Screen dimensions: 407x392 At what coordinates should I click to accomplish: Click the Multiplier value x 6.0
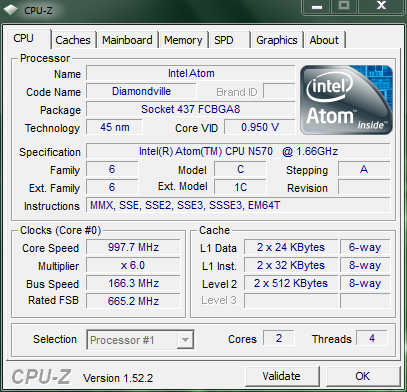click(133, 265)
